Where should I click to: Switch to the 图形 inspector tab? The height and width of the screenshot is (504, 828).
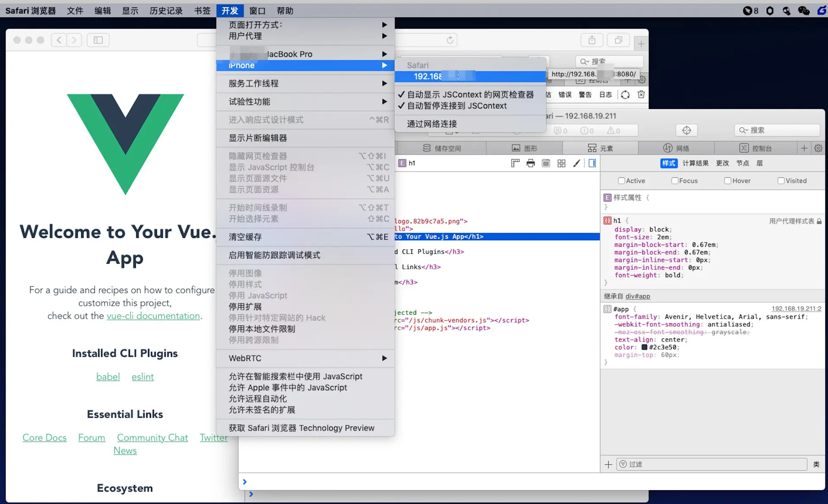point(524,148)
